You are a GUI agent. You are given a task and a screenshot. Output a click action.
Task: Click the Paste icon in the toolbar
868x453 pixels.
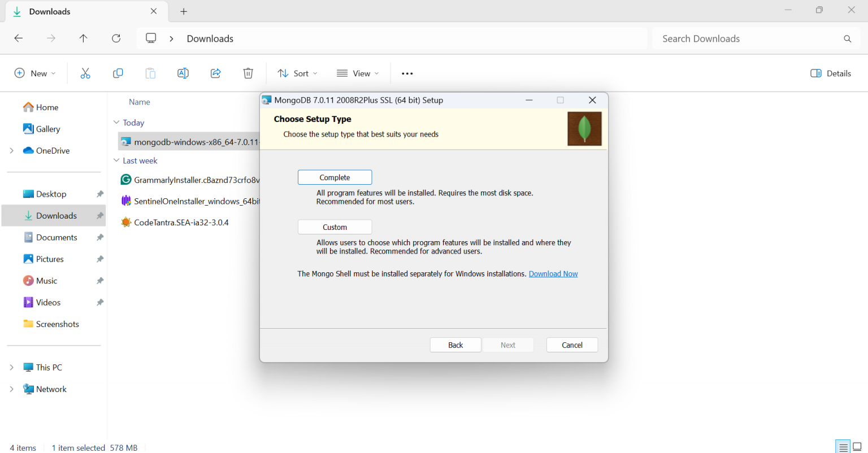150,73
